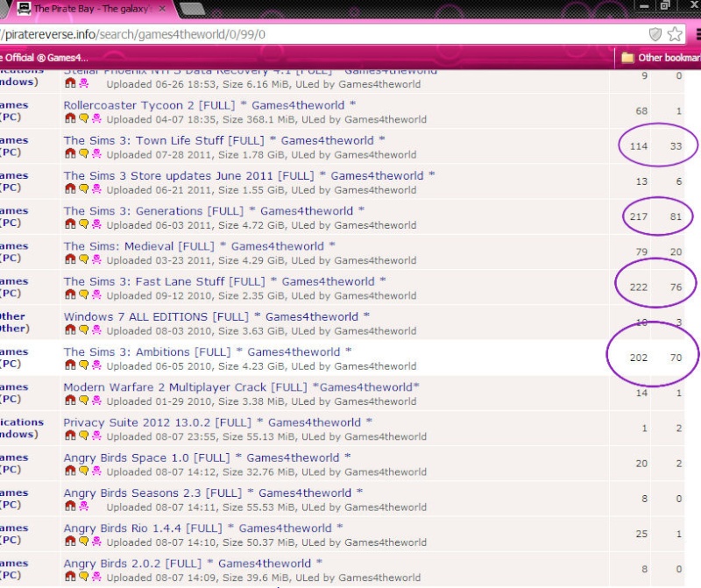This screenshot has height=588, width=701.
Task: Click magnet icon for Angry Birds Space 1.0
Action: tap(70, 471)
